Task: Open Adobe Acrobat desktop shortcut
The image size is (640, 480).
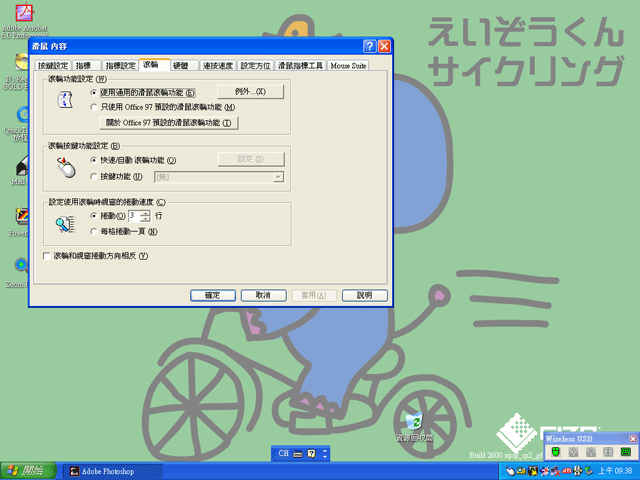Action: pos(24,20)
